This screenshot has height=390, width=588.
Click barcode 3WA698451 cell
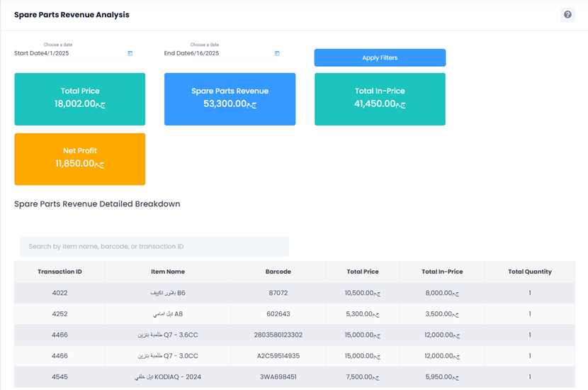pos(278,377)
